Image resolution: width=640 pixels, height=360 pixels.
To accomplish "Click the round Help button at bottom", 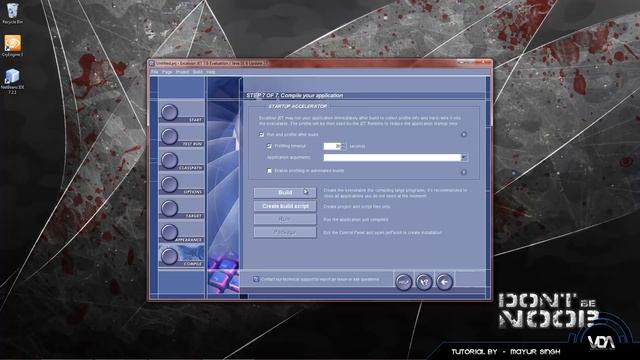I will click(404, 282).
